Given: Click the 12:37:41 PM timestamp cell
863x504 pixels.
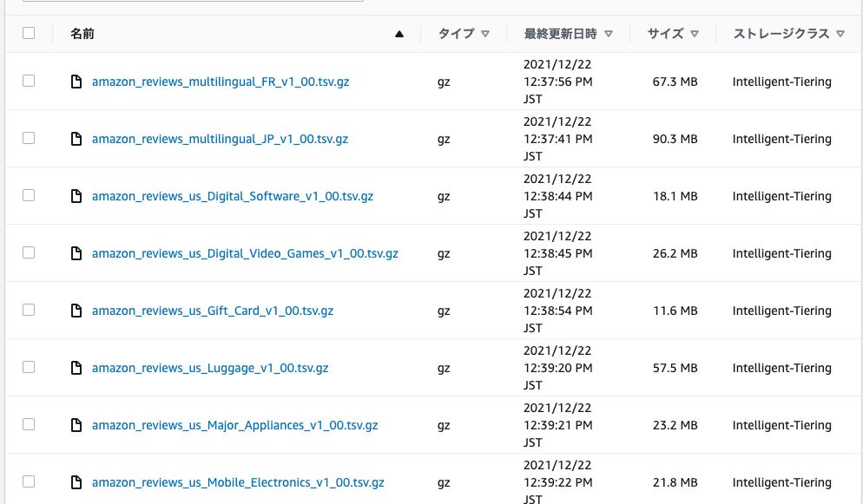Looking at the screenshot, I should tap(557, 139).
